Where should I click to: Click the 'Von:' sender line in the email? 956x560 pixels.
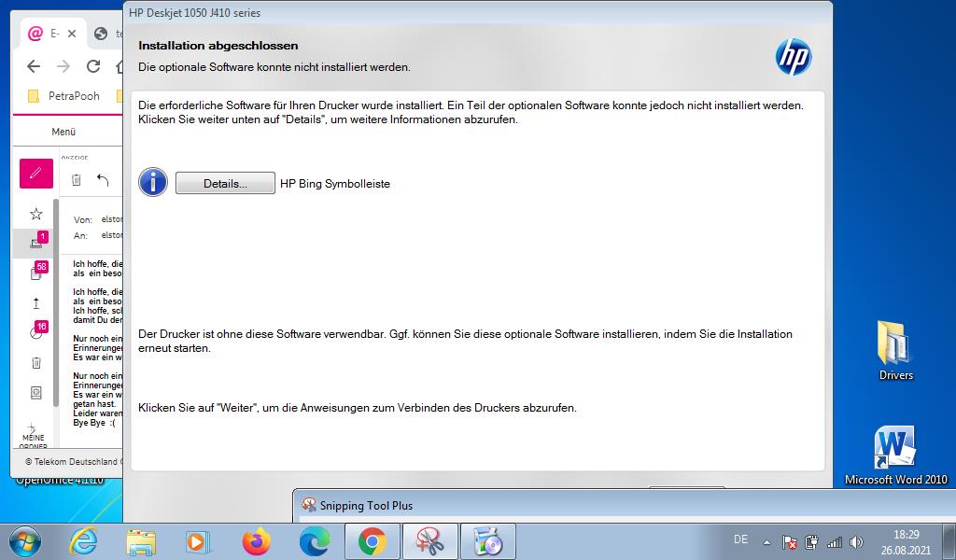tap(97, 219)
